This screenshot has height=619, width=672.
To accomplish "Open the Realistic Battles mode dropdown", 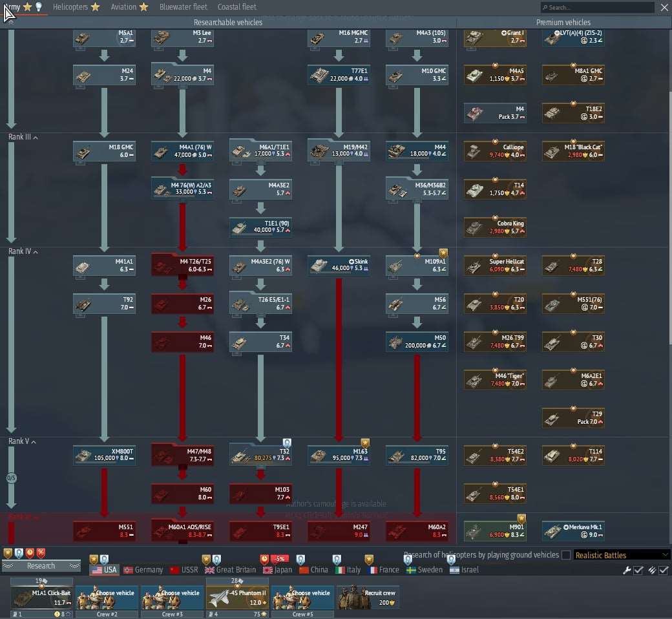I will pos(622,555).
